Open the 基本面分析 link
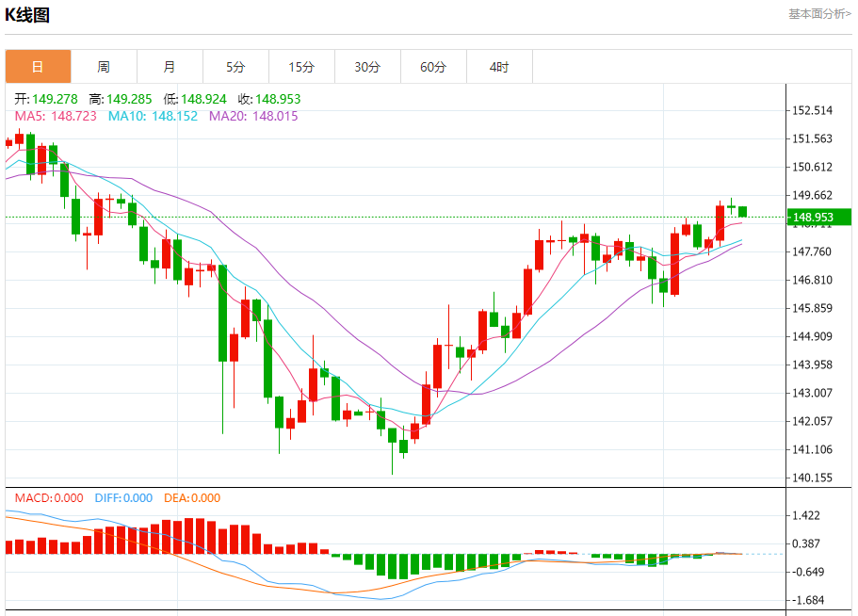This screenshot has height=616, width=858. pos(819,14)
